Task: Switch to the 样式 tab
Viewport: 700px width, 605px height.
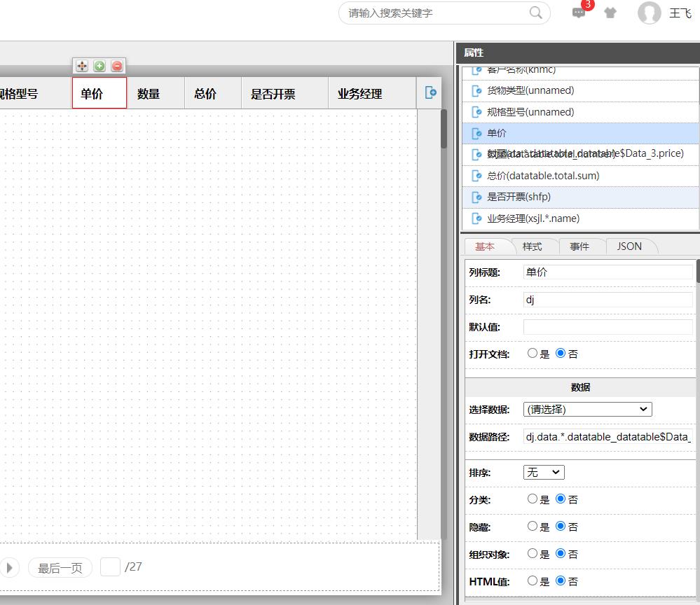Action: point(532,246)
